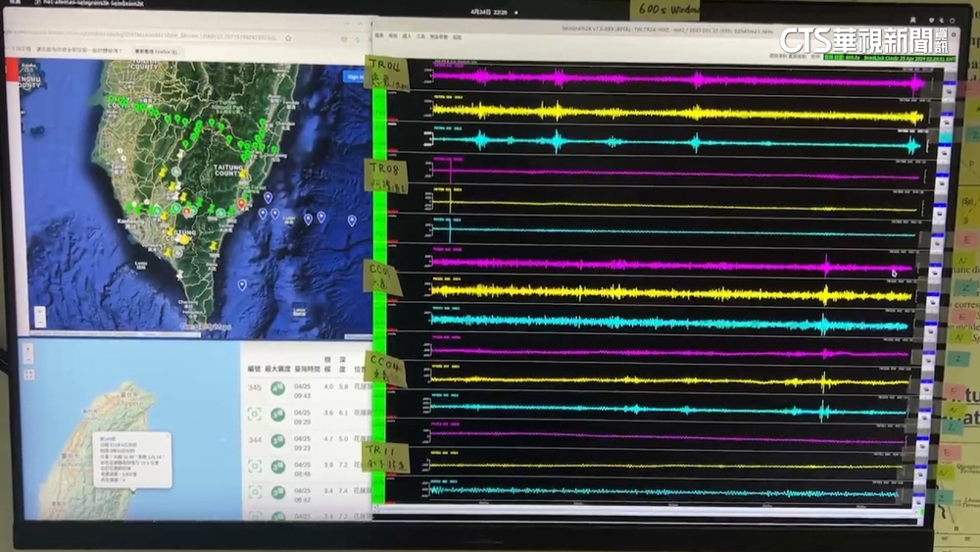Image resolution: width=980 pixels, height=552 pixels.
Task: Click intensity badge for earthquake number 345
Action: tap(278, 389)
